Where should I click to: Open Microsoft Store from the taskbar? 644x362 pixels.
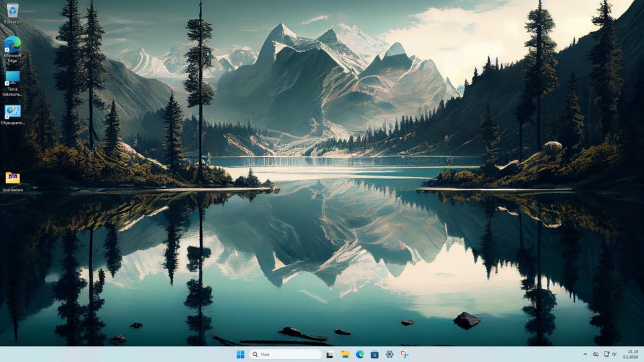click(x=374, y=354)
